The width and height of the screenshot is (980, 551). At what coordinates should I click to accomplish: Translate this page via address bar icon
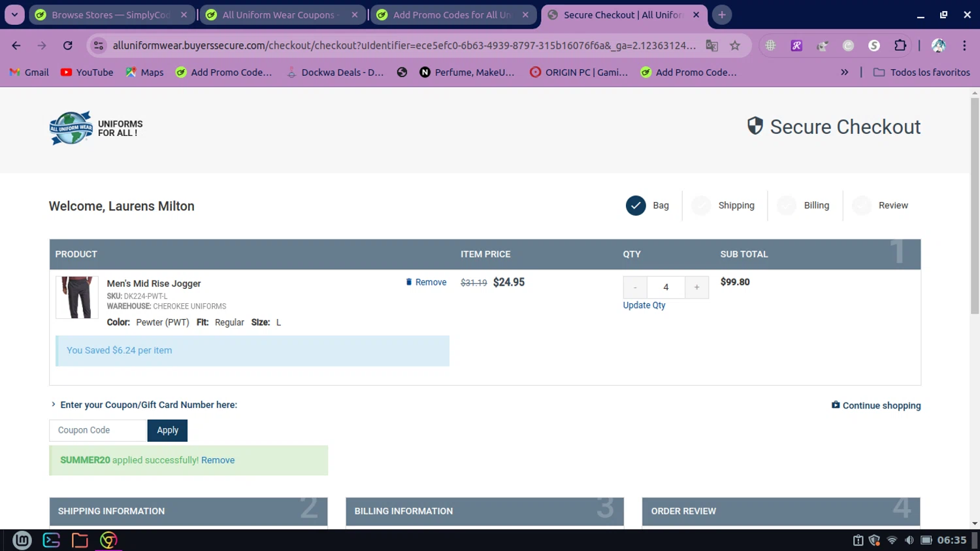coord(711,45)
